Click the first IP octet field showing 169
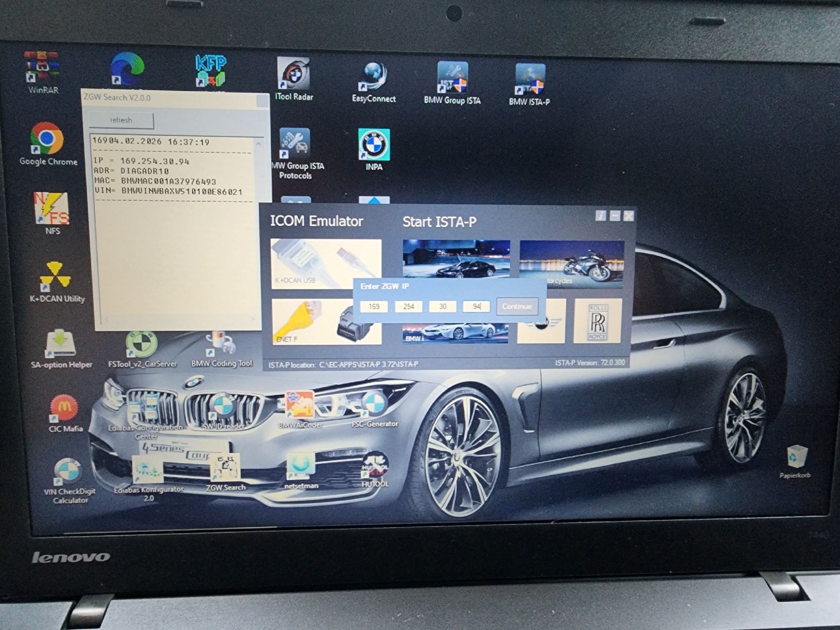This screenshot has width=840, height=630. [x=374, y=306]
